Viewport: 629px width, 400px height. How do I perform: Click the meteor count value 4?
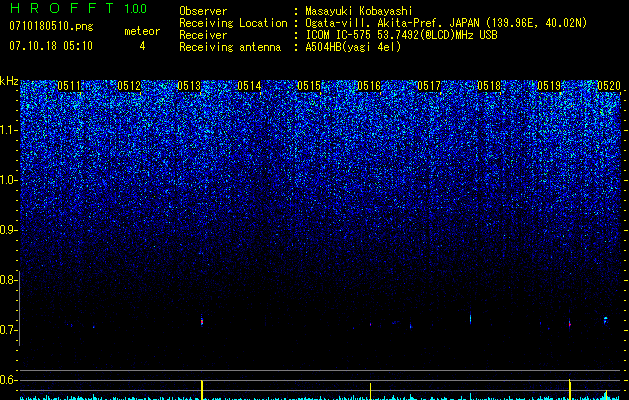pyautogui.click(x=142, y=46)
